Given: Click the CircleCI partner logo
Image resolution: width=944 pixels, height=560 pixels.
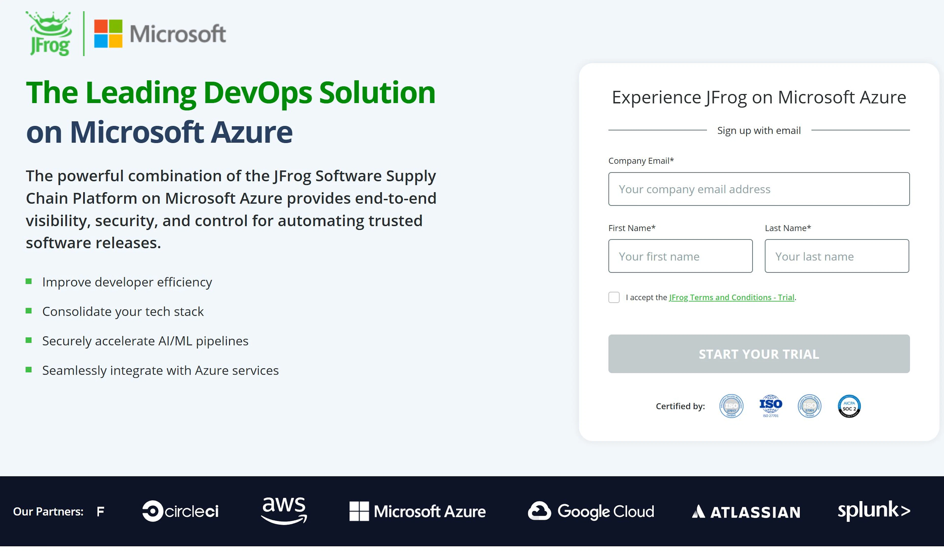Looking at the screenshot, I should [180, 511].
